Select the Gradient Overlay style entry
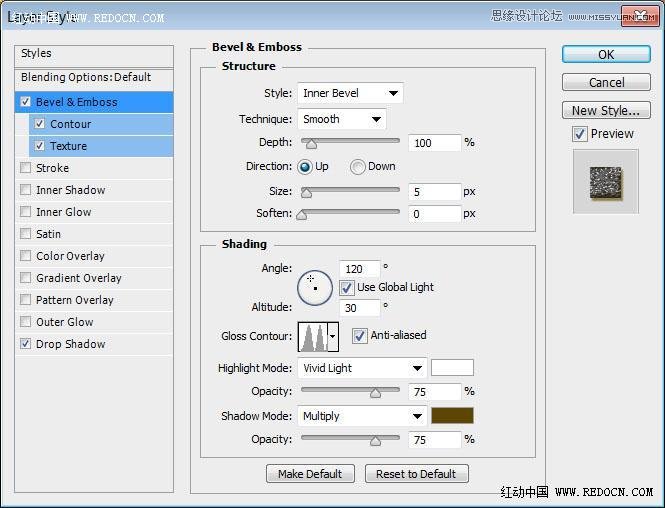 (78, 278)
